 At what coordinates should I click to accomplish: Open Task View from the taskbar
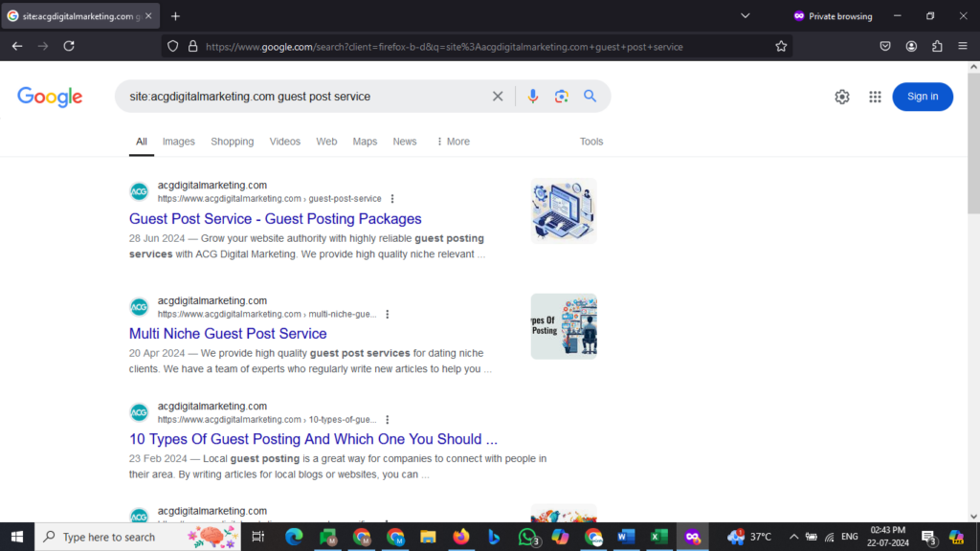[257, 537]
